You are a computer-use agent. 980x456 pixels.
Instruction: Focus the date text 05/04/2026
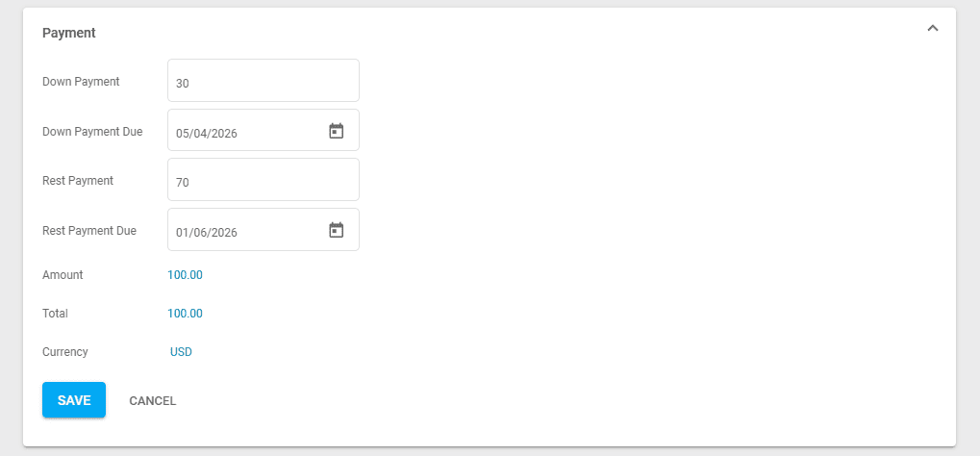[207, 133]
